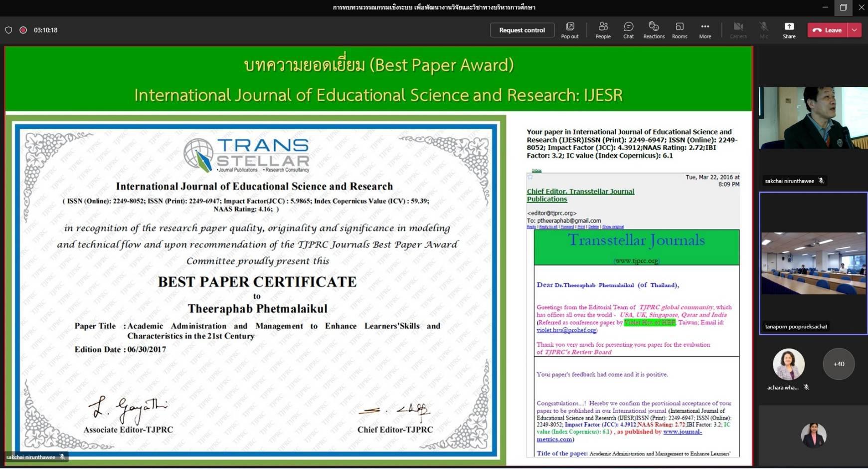Click the Transstellar logo on certificate
This screenshot has height=469, width=868.
(246, 156)
